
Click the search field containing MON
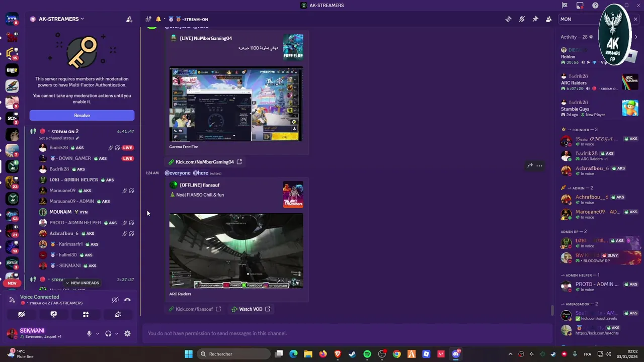[594, 19]
